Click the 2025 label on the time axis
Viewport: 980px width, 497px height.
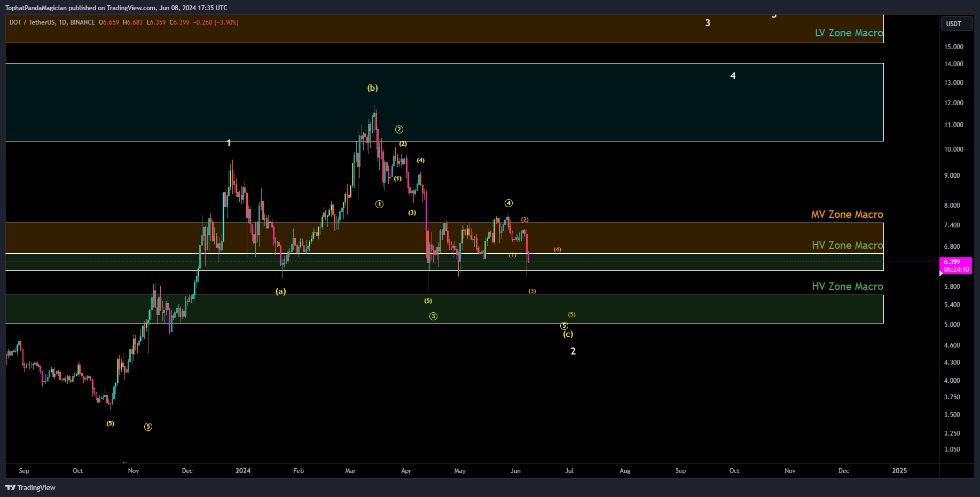(x=899, y=471)
